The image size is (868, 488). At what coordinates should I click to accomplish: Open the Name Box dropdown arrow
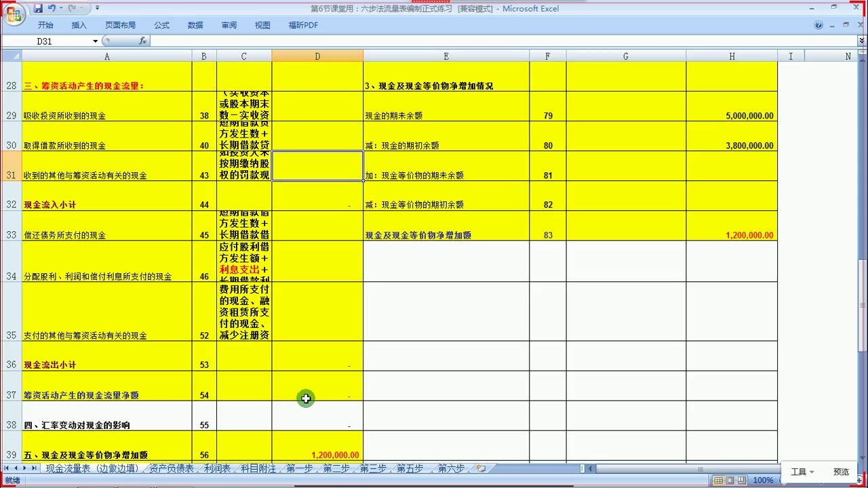click(x=96, y=41)
